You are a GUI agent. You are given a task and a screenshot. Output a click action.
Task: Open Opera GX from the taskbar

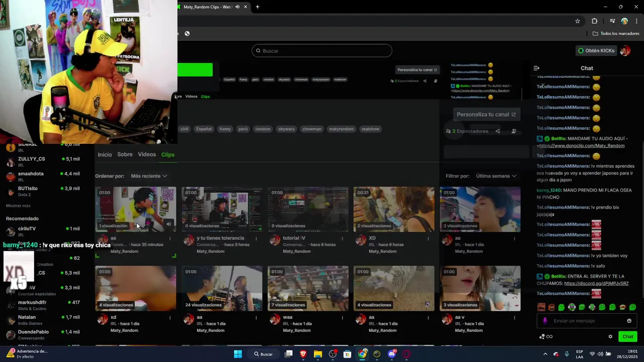[407, 354]
